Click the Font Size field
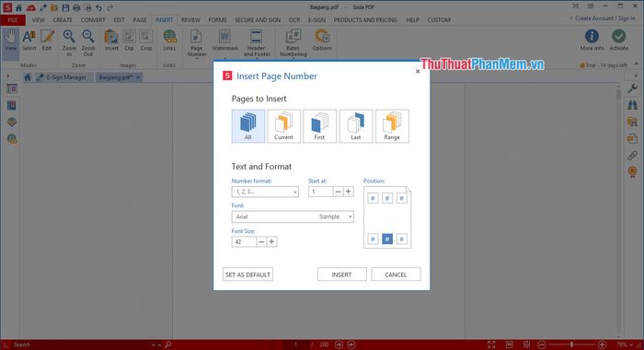The image size is (644, 350). coord(244,242)
